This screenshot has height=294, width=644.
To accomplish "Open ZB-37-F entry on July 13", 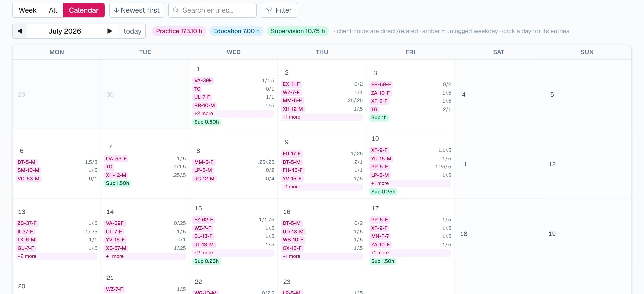I will 27,223.
